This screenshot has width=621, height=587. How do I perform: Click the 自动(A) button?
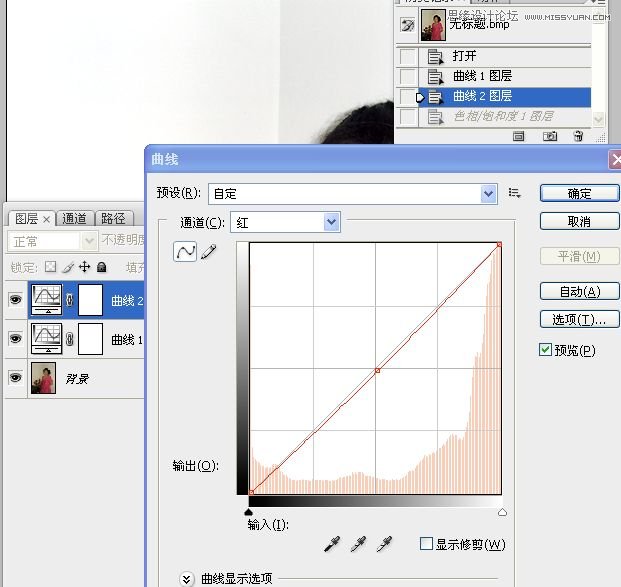579,292
